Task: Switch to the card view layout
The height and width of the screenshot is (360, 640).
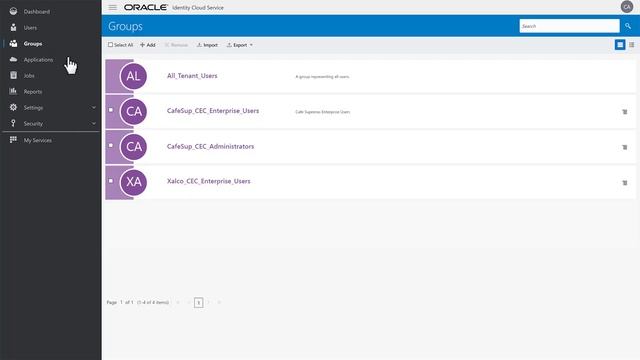Action: [x=620, y=45]
